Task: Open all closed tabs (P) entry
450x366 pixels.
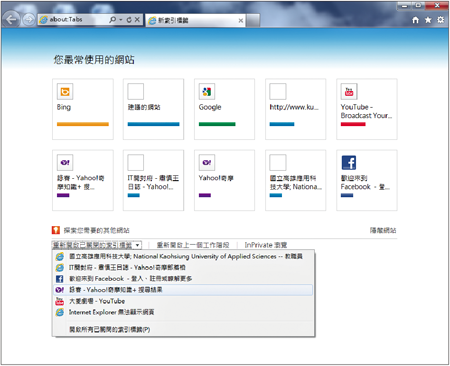Action: click(183, 329)
